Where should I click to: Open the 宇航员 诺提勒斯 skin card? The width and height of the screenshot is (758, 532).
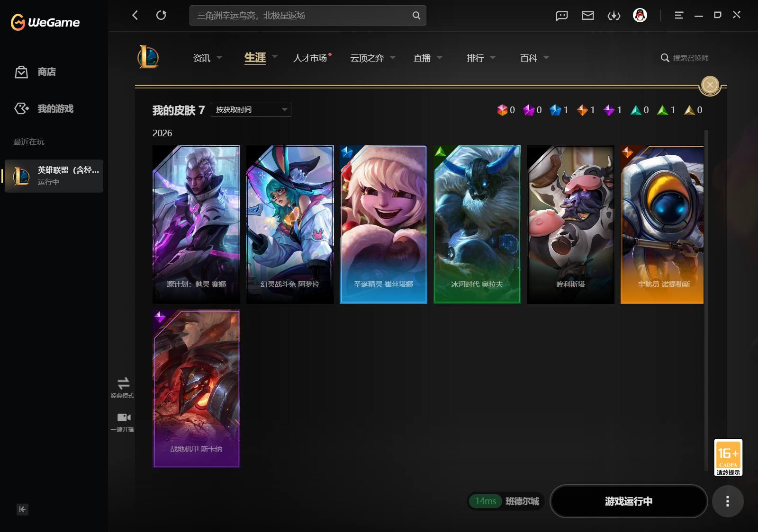pyautogui.click(x=662, y=224)
